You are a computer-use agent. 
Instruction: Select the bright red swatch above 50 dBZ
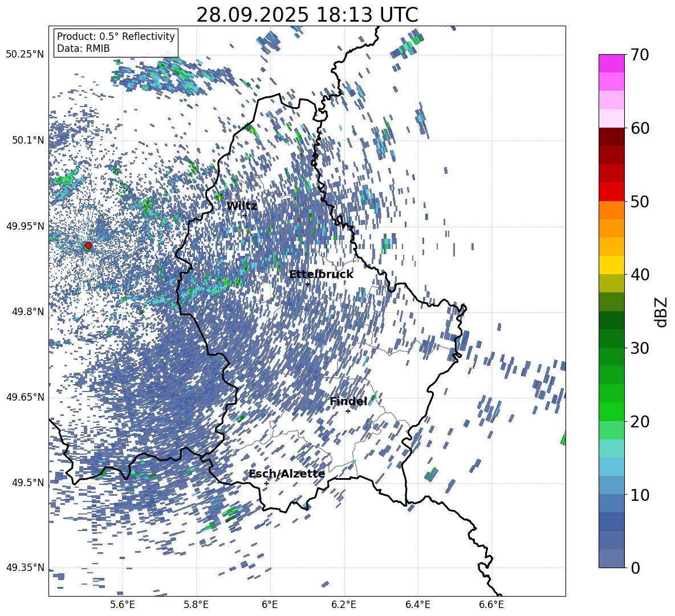(x=612, y=191)
